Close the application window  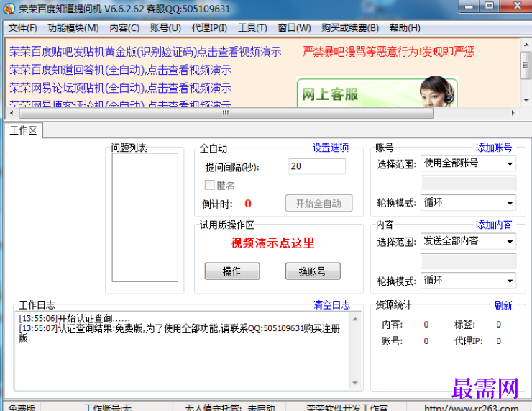tap(517, 6)
